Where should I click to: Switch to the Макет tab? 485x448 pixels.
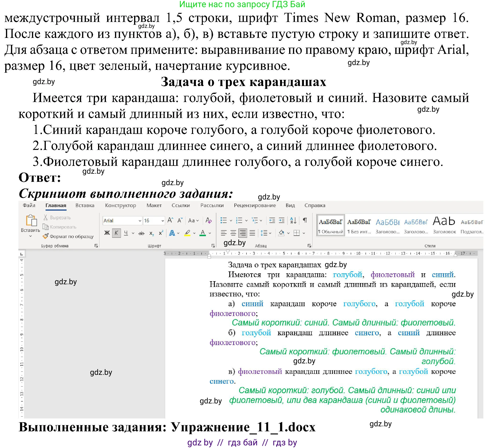(154, 205)
